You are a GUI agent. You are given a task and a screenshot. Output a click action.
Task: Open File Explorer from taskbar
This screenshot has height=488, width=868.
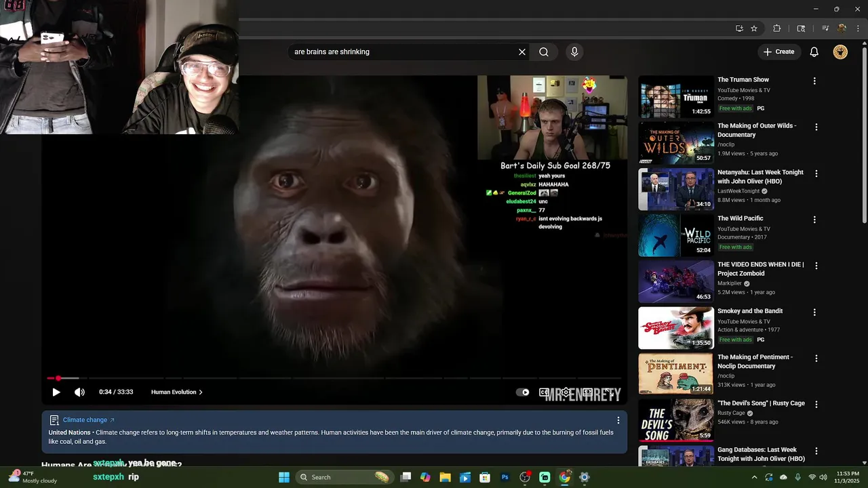point(445,477)
